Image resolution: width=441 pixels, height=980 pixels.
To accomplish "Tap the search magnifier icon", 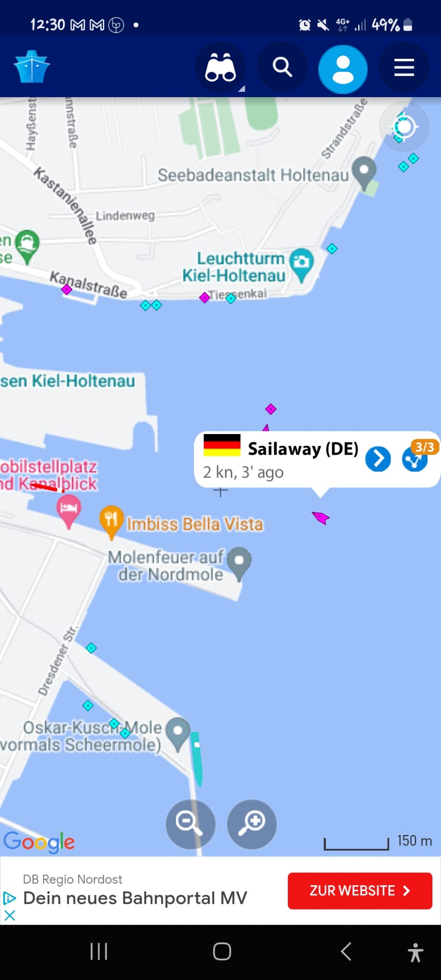I will [283, 67].
